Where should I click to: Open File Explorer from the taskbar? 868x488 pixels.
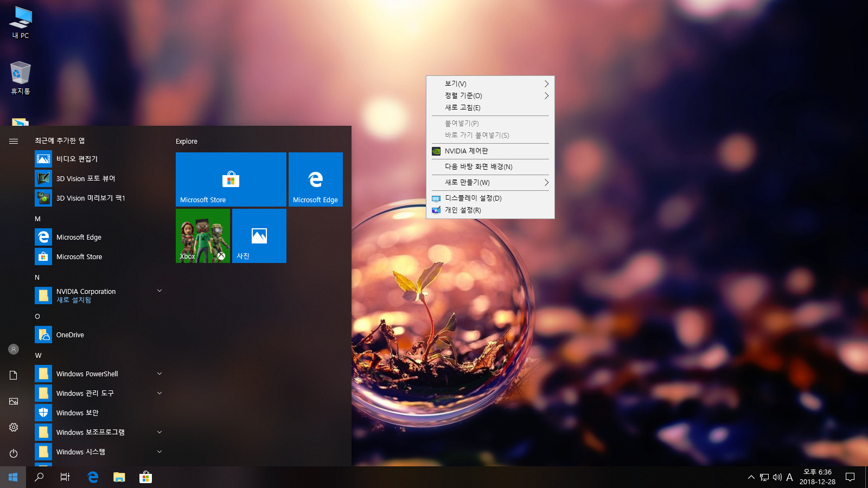point(119,477)
